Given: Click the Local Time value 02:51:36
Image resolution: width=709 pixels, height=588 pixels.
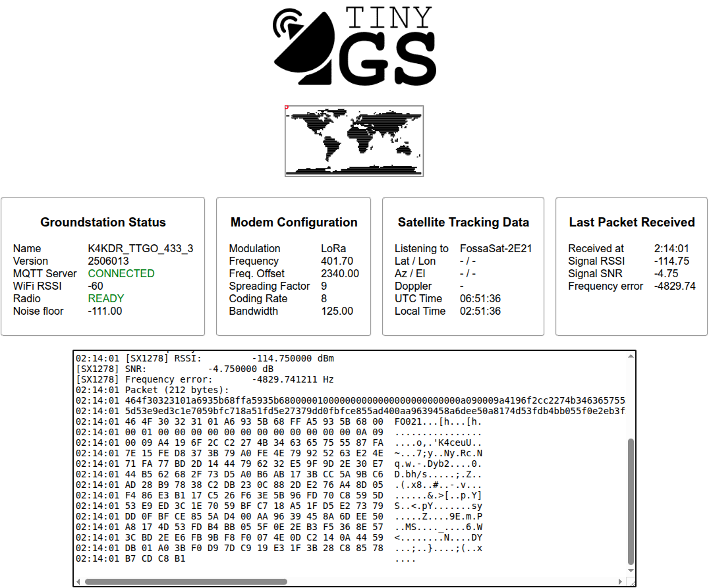Looking at the screenshot, I should point(480,311).
